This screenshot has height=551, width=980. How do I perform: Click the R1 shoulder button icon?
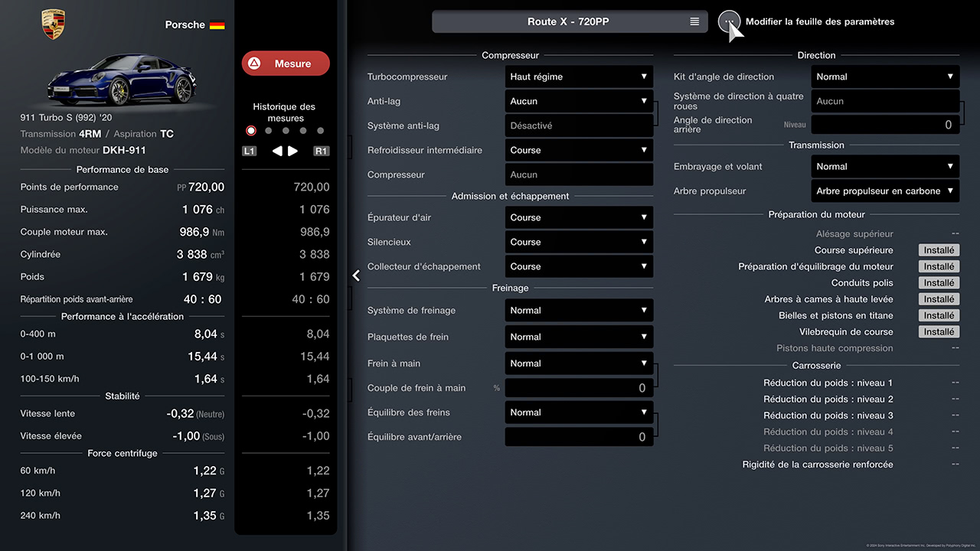point(322,152)
